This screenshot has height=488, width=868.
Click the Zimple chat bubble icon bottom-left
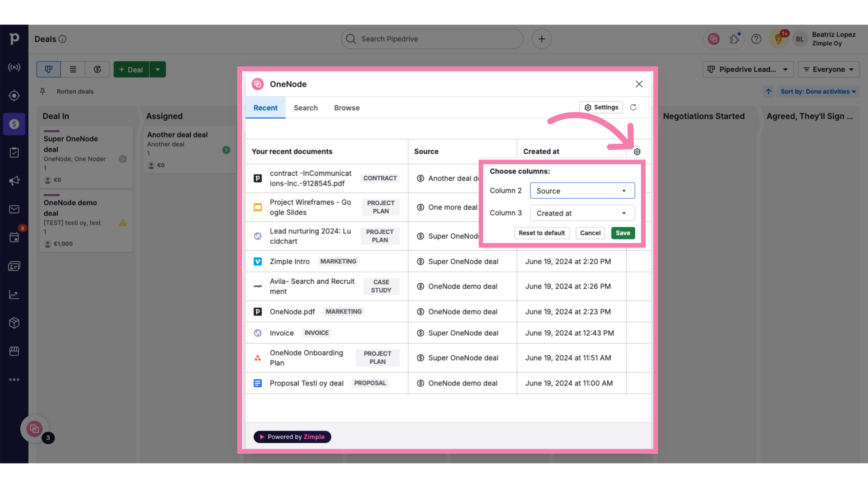tap(34, 428)
